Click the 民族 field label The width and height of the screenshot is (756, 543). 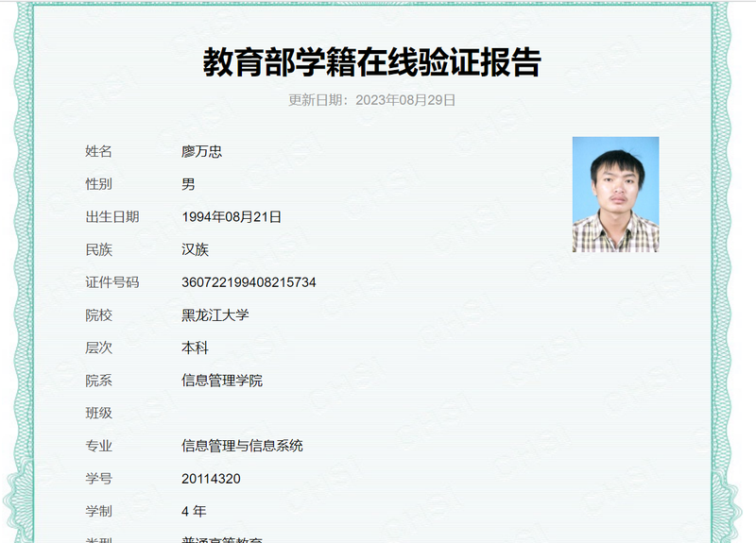tap(99, 249)
